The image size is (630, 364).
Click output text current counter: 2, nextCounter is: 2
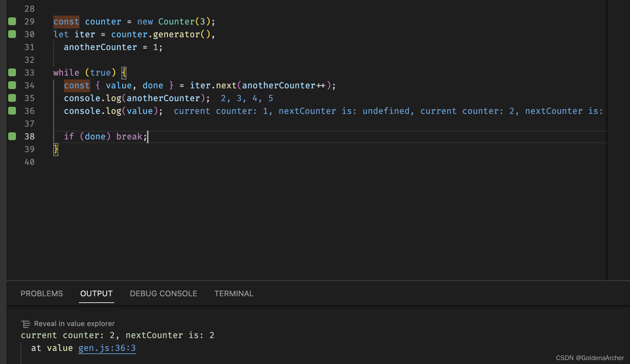118,335
